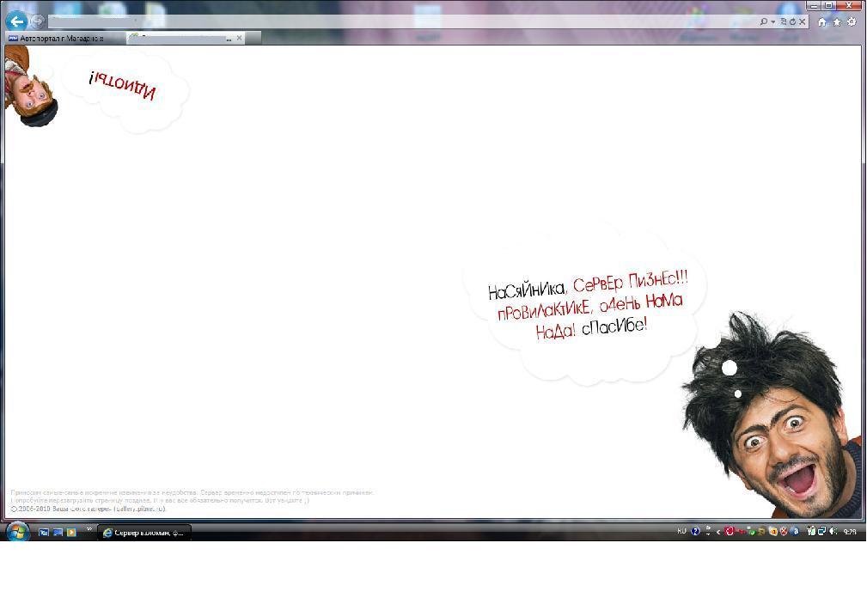Image resolution: width=867 pixels, height=616 pixels.
Task: Open the address bar search dropdown arrow
Action: [773, 21]
